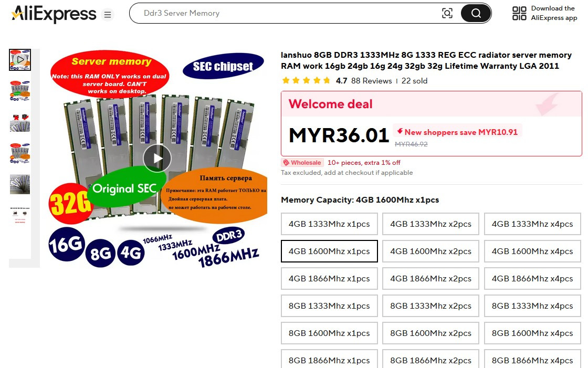Choose 4GB 1600Mhz x2pcs option
The width and height of the screenshot is (588, 368).
coord(431,251)
